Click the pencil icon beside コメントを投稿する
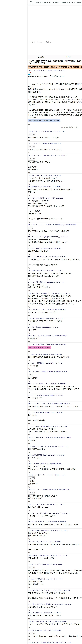The image size is (82, 644). (x=76, y=127)
